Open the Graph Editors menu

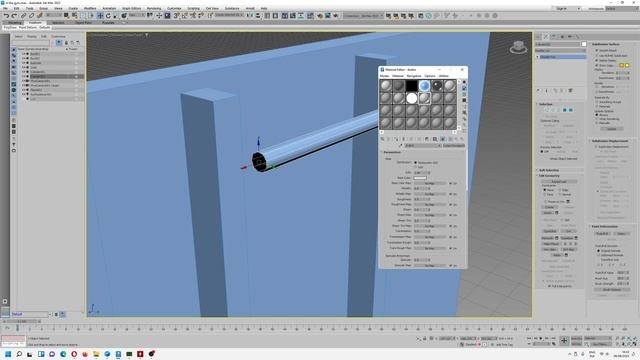(x=131, y=8)
